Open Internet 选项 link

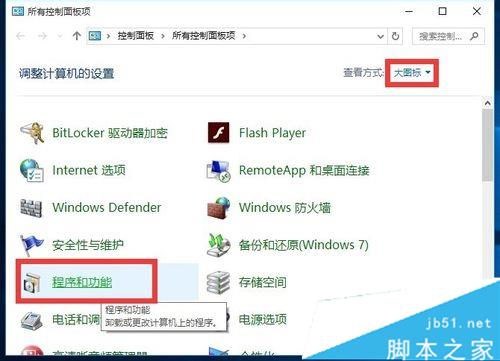pyautogui.click(x=89, y=170)
